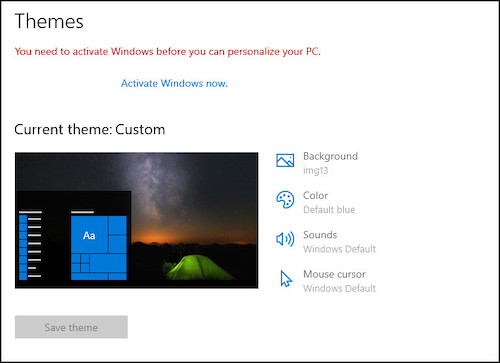Click the Save theme button

coord(71,327)
